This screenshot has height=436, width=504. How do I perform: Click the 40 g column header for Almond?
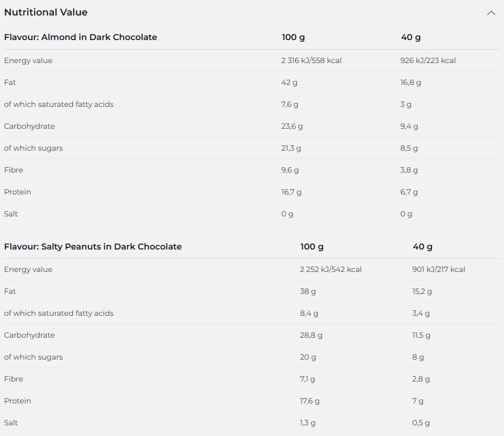click(411, 37)
